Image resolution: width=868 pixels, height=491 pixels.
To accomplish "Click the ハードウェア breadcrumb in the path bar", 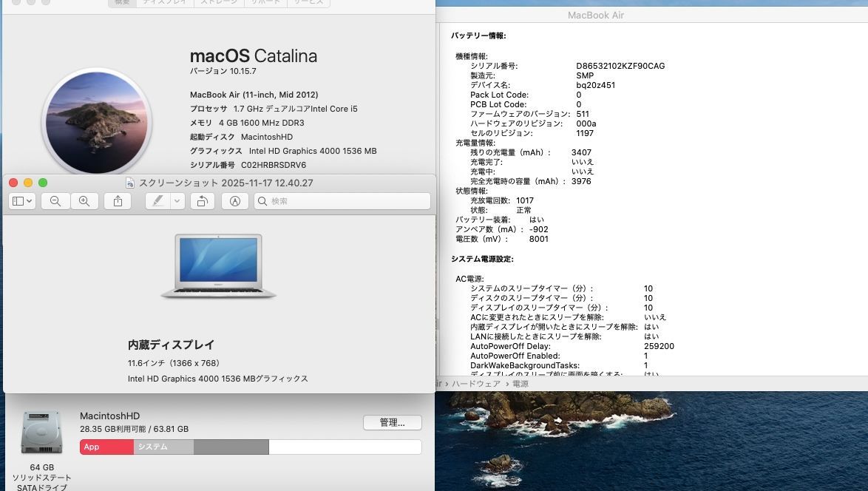I will coord(474,384).
